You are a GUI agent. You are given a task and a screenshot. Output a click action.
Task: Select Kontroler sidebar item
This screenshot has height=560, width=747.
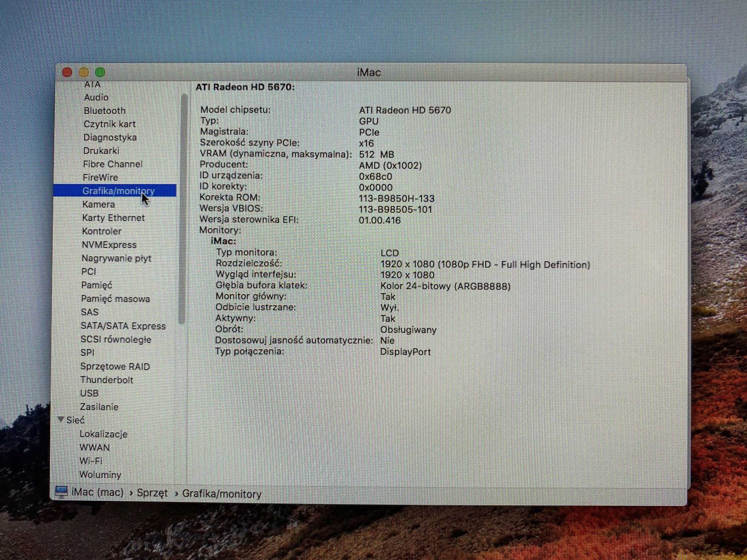point(102,231)
